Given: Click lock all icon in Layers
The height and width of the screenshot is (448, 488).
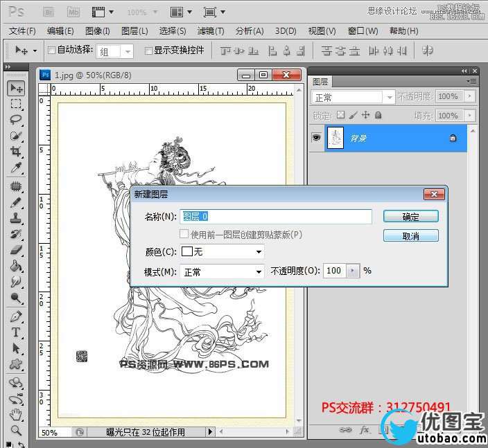Looking at the screenshot, I should (x=378, y=116).
